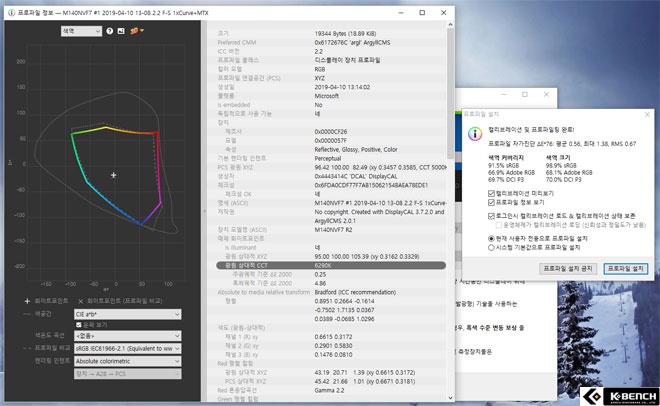660x406 pixels.
Task: Click the scroll down arrow of info list
Action: point(450,398)
